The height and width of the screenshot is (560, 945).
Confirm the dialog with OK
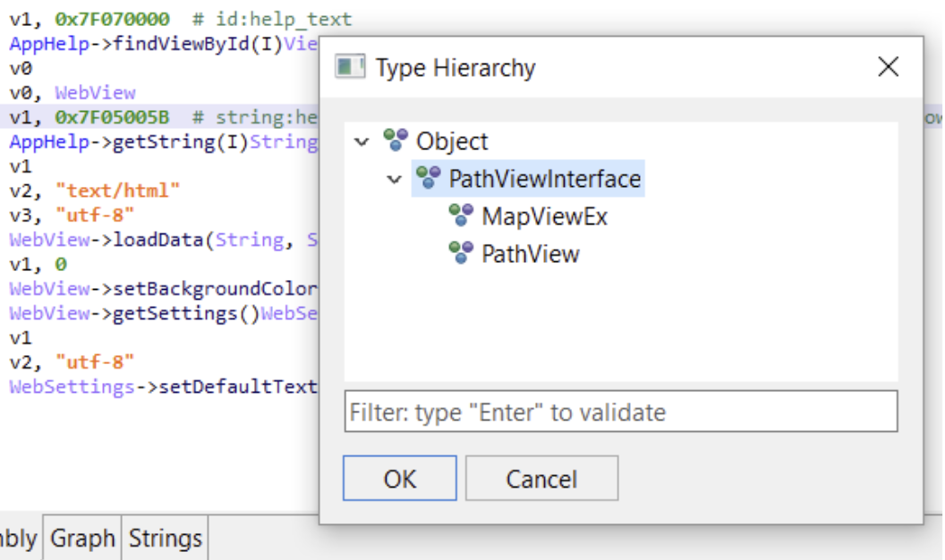click(x=400, y=478)
